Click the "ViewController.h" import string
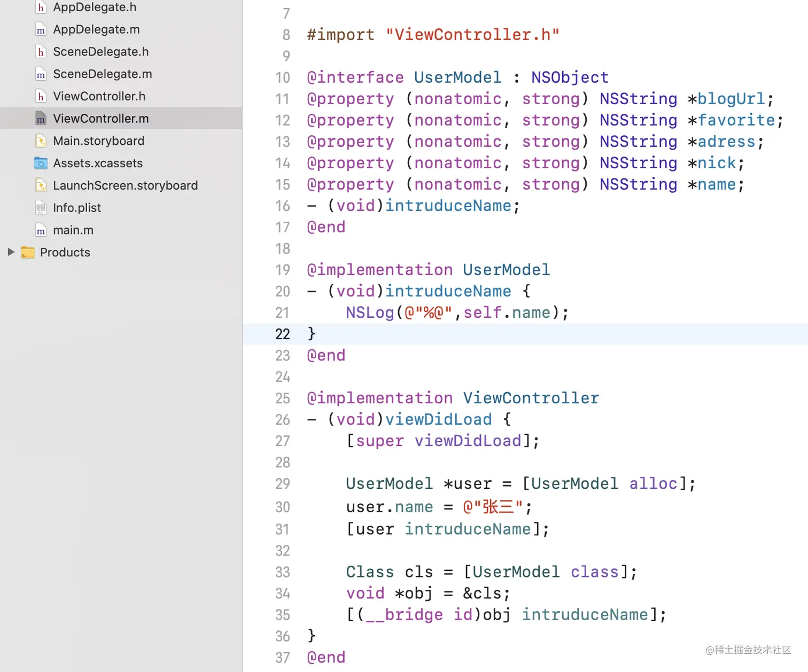This screenshot has height=672, width=808. click(x=472, y=35)
